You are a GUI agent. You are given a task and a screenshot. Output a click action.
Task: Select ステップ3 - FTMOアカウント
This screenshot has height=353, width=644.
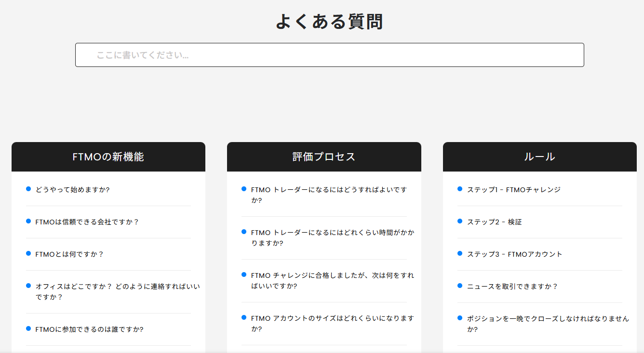(514, 254)
